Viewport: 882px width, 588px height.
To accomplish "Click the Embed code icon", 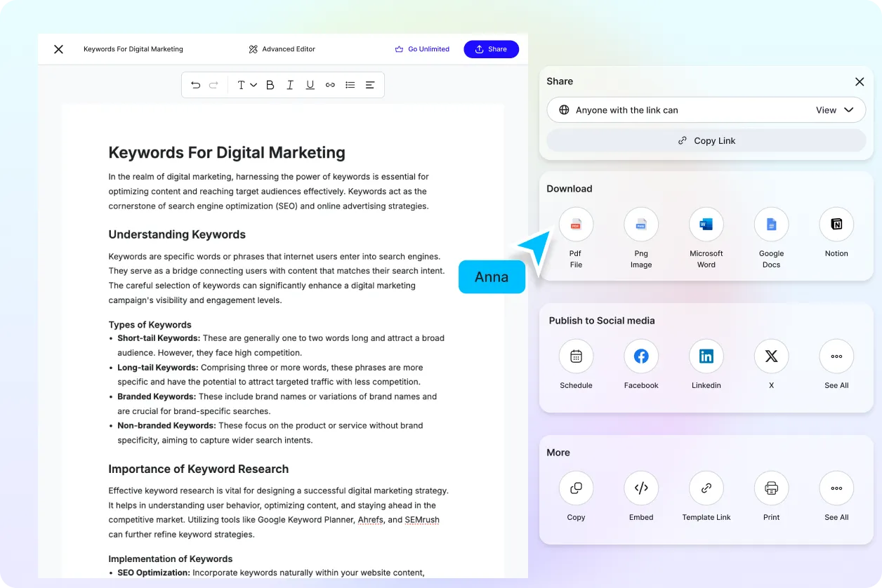I will pos(641,488).
